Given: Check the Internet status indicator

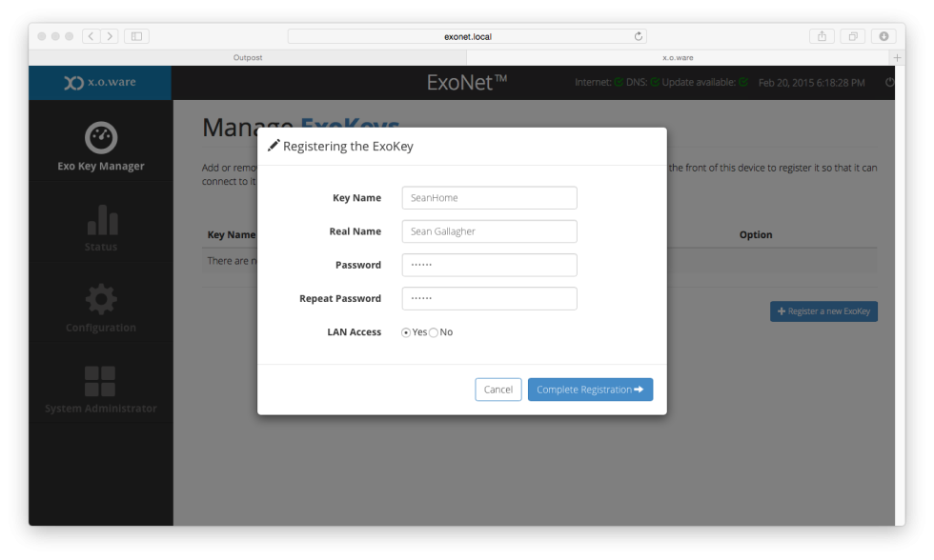Looking at the screenshot, I should coord(618,83).
